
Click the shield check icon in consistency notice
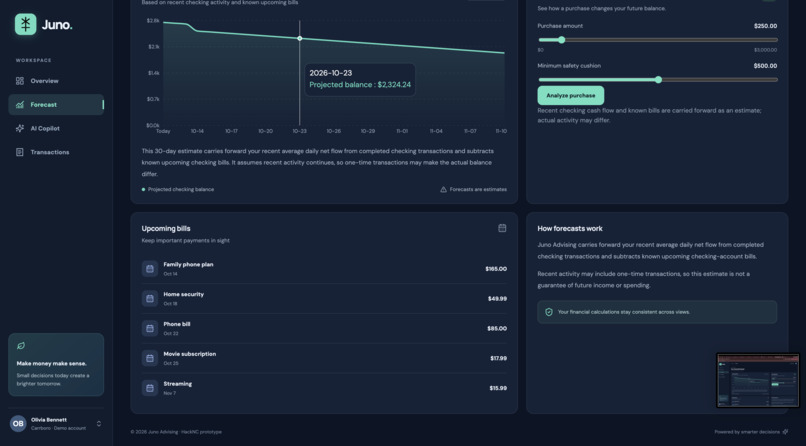(x=549, y=312)
